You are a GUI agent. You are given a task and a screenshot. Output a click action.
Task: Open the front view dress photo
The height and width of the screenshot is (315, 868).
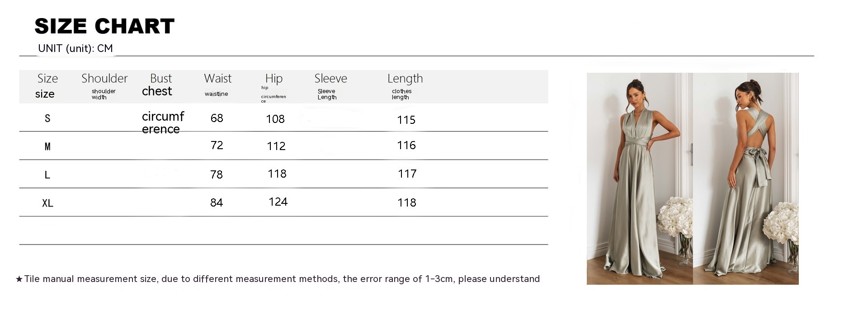(x=640, y=179)
